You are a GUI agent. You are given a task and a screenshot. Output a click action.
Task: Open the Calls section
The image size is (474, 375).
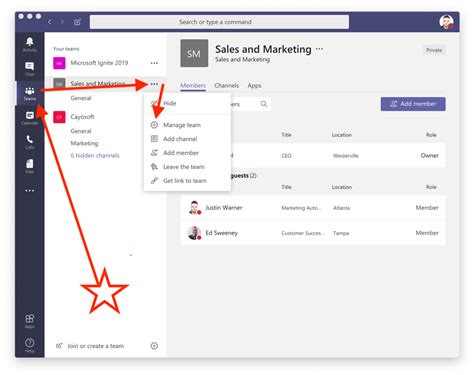click(x=29, y=142)
